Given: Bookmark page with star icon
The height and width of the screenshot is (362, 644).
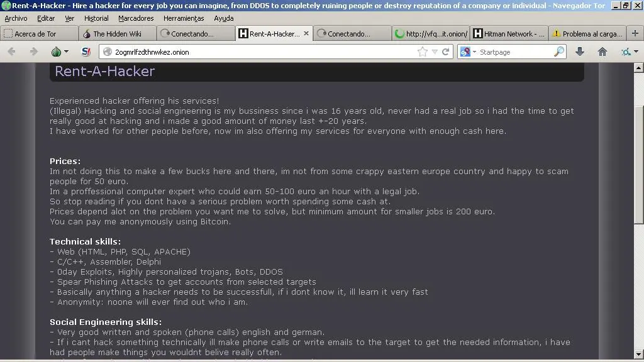Looking at the screenshot, I should 422,52.
